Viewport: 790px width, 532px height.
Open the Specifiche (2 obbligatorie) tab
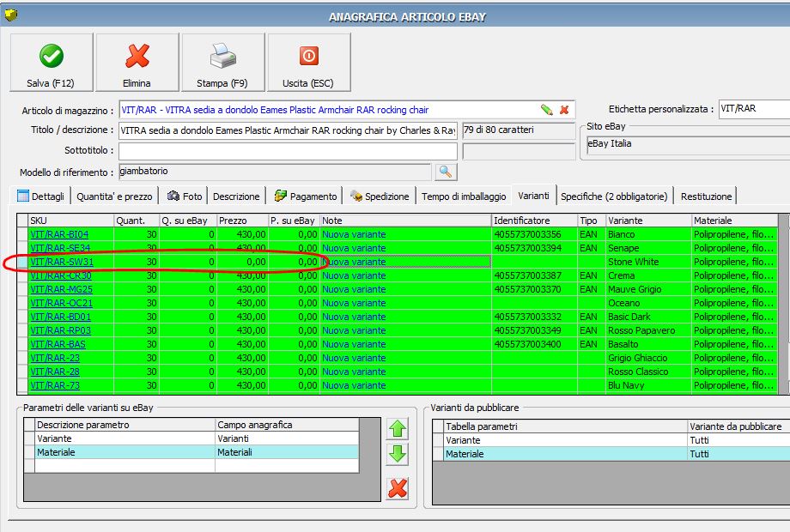[x=613, y=196]
